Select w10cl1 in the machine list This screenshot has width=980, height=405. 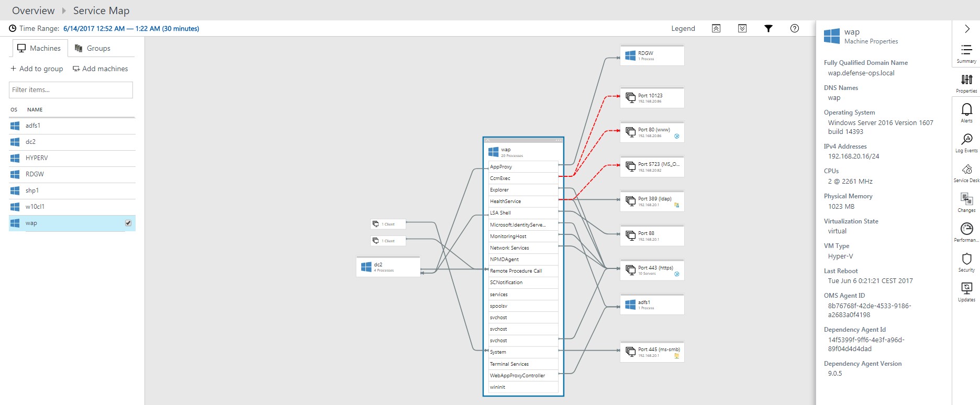coord(72,207)
